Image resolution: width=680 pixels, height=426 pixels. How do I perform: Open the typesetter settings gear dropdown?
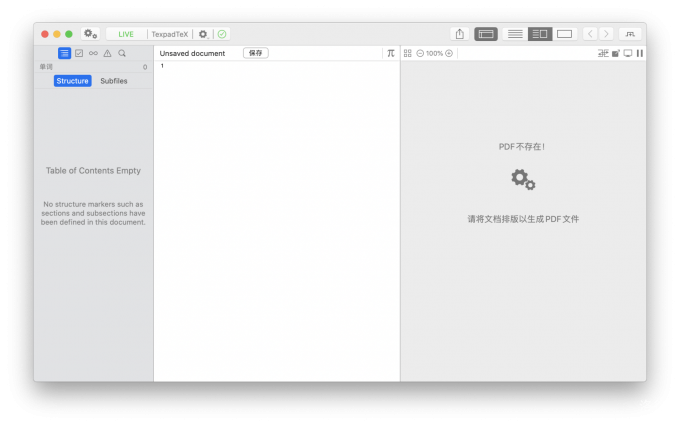203,34
